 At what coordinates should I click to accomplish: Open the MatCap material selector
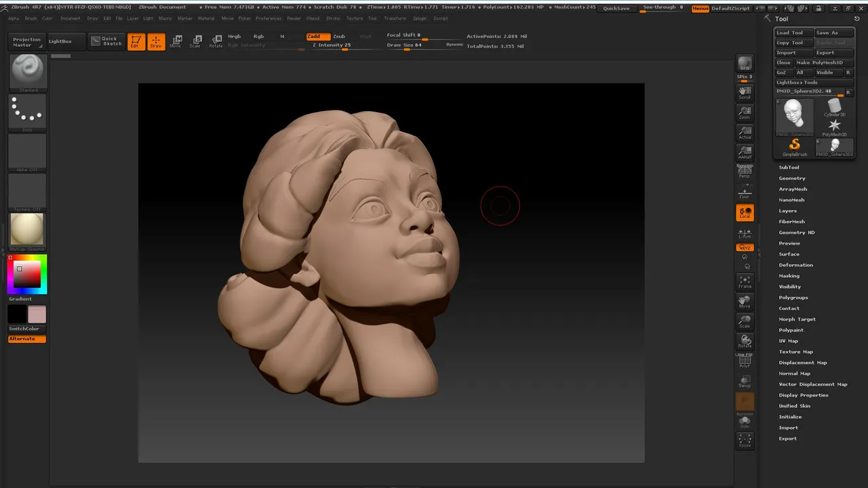point(28,231)
